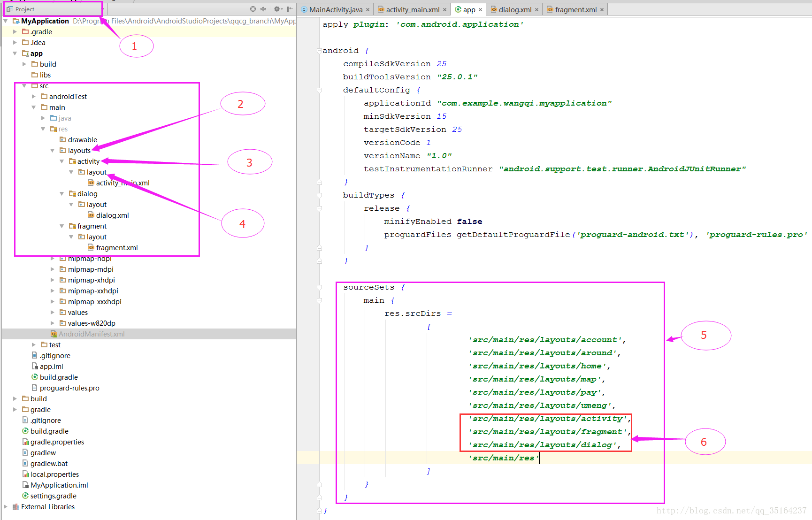Fold the android block in gutter
The width and height of the screenshot is (812, 520).
pos(319,51)
